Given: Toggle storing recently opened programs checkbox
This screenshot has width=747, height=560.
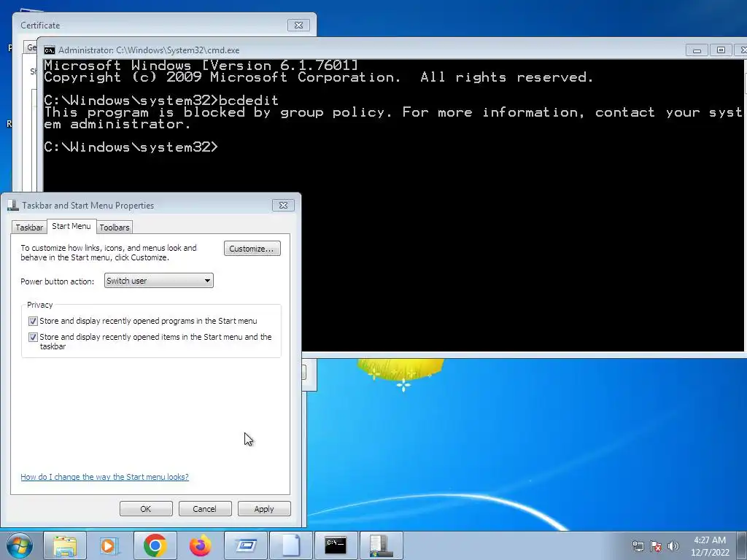Looking at the screenshot, I should click(x=33, y=322).
